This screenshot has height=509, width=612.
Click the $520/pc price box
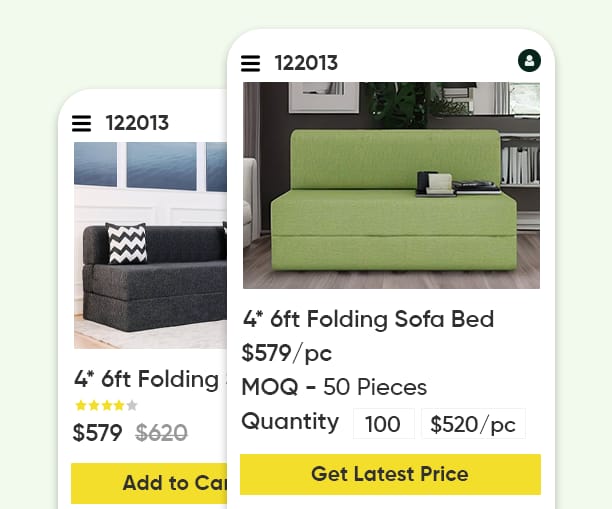pyautogui.click(x=473, y=424)
